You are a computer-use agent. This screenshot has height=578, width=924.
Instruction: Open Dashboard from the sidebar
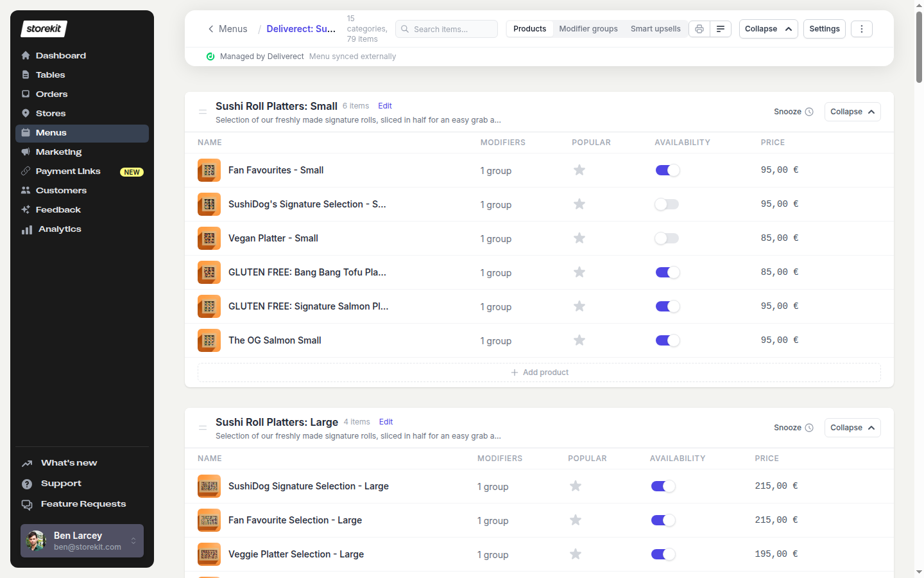[82, 55]
